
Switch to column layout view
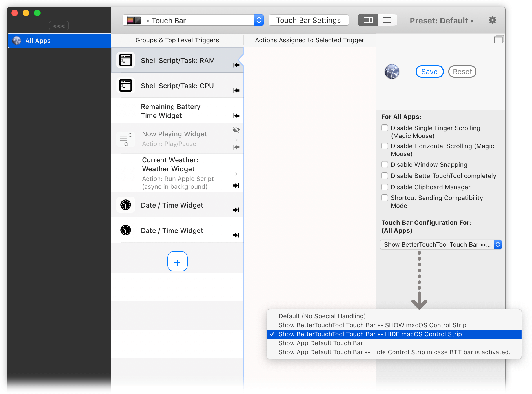point(368,20)
